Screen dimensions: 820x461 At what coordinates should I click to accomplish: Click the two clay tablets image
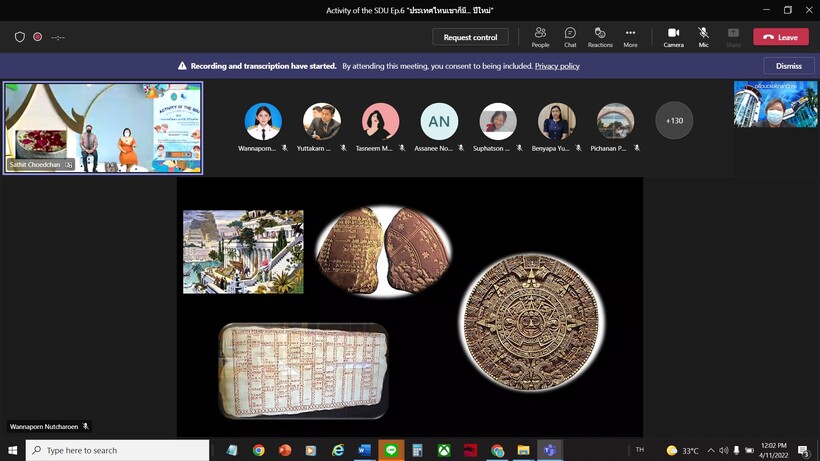point(384,251)
